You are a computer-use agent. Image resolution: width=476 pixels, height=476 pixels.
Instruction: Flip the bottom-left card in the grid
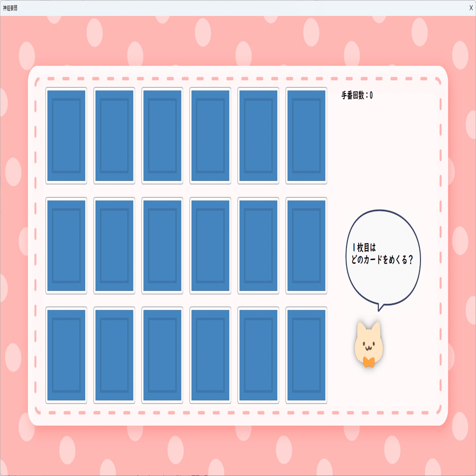(x=66, y=356)
